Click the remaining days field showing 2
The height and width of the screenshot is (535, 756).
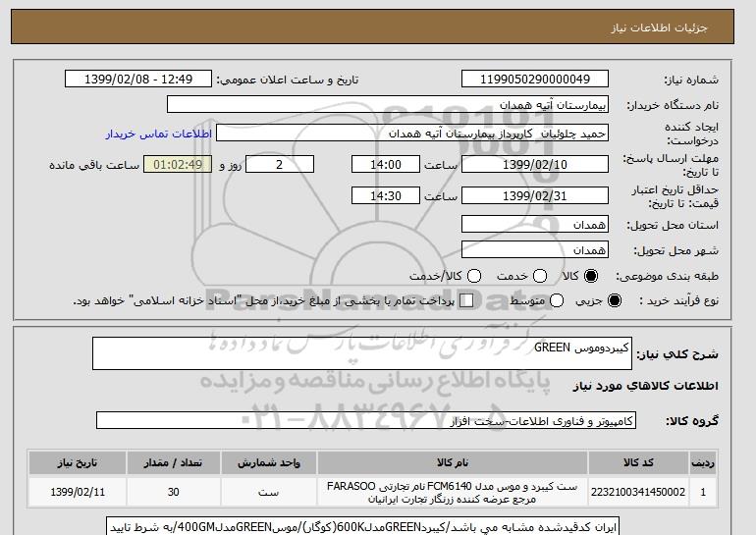tap(280, 164)
